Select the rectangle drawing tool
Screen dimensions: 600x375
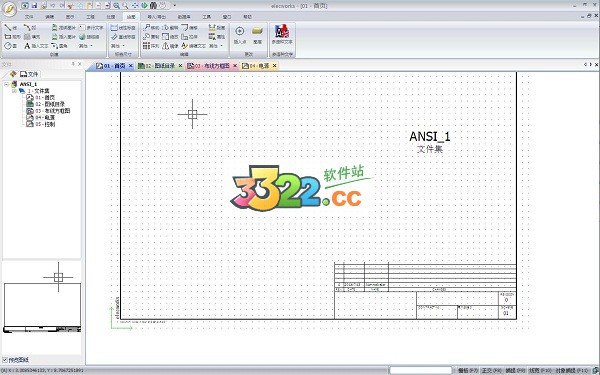click(x=12, y=37)
